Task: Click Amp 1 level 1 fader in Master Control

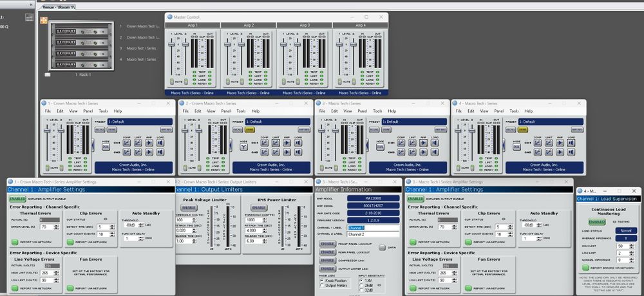Action: (x=171, y=44)
